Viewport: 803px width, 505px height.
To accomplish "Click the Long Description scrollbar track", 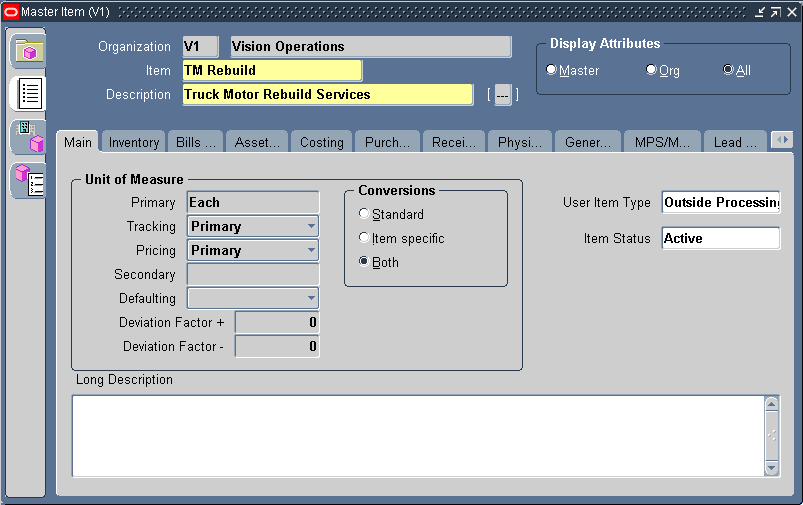I will [x=771, y=436].
